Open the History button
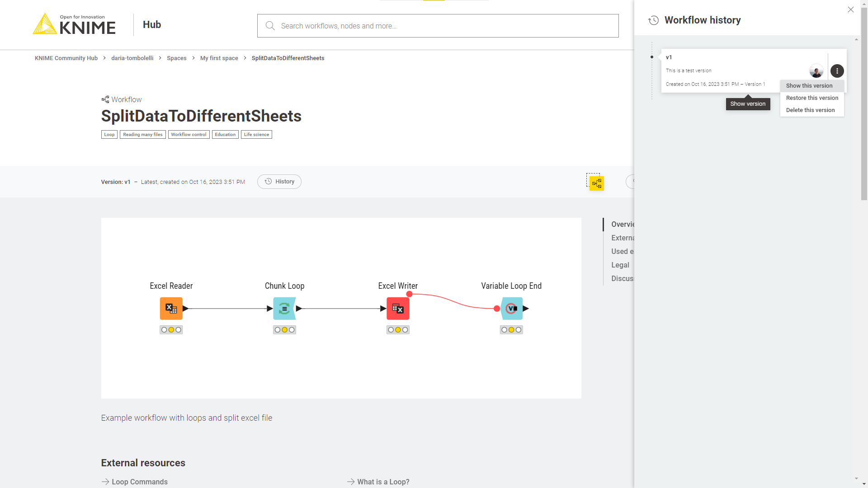 (x=279, y=182)
